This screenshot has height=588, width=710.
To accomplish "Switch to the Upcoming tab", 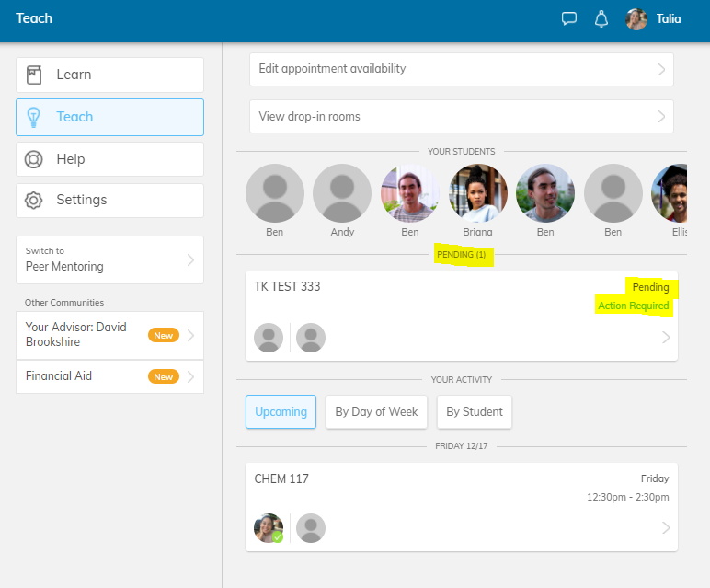I will [x=281, y=411].
